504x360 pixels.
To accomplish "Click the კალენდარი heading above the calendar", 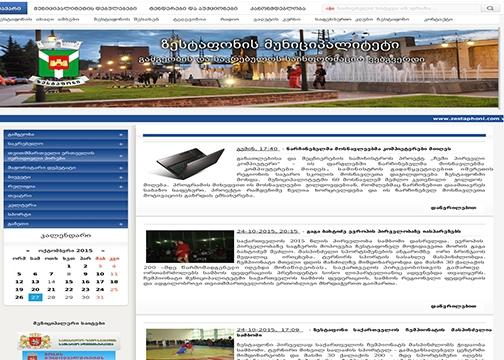I will coord(66,235).
